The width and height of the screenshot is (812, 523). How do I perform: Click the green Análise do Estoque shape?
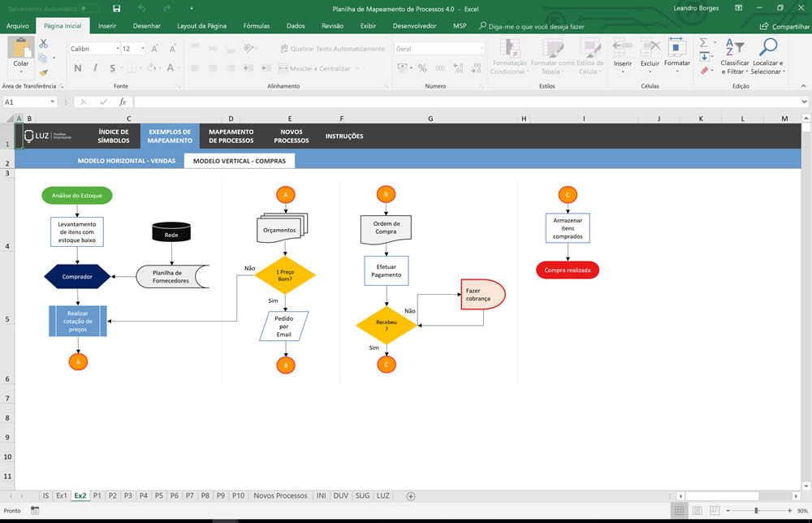coord(76,195)
